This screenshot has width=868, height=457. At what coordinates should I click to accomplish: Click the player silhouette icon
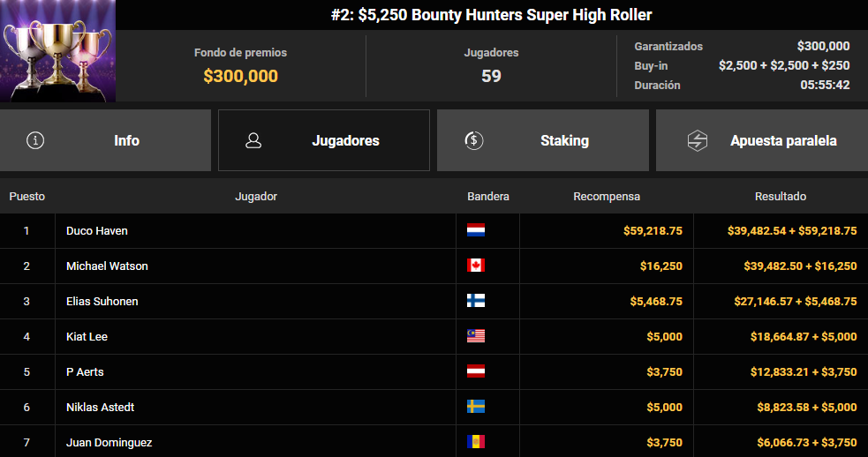coord(253,140)
